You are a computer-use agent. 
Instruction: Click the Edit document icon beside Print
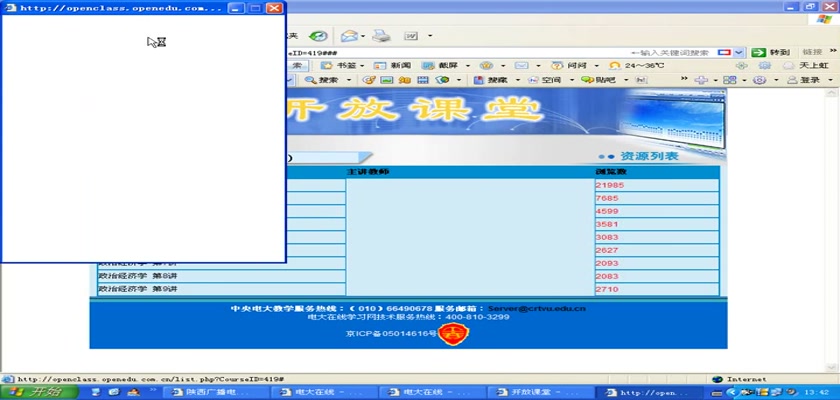(x=411, y=36)
